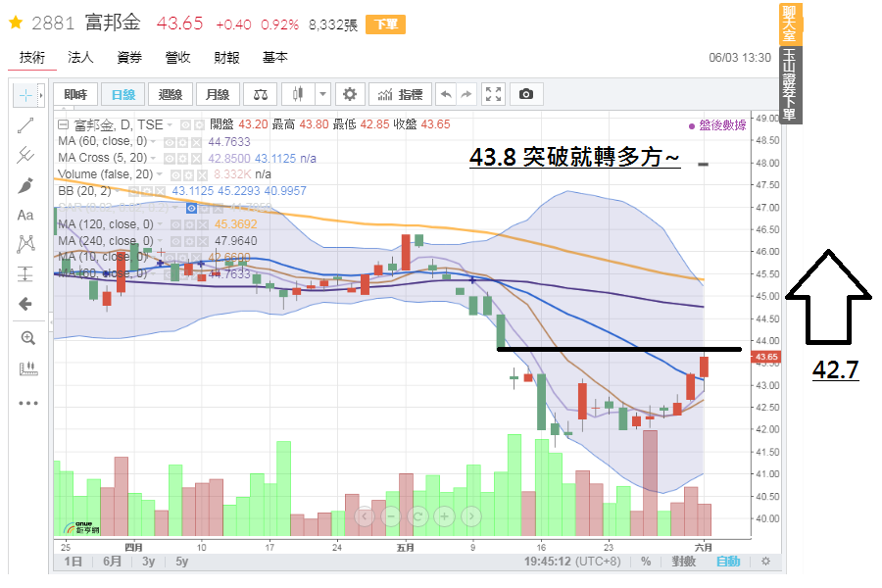This screenshot has width=882, height=588.
Task: Toggle the 自動 auto scale
Action: (x=728, y=562)
